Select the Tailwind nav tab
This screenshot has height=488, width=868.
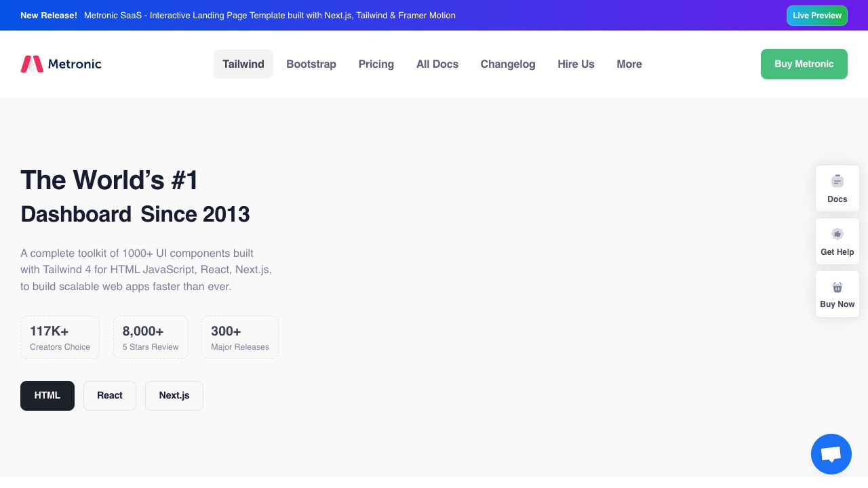point(243,64)
